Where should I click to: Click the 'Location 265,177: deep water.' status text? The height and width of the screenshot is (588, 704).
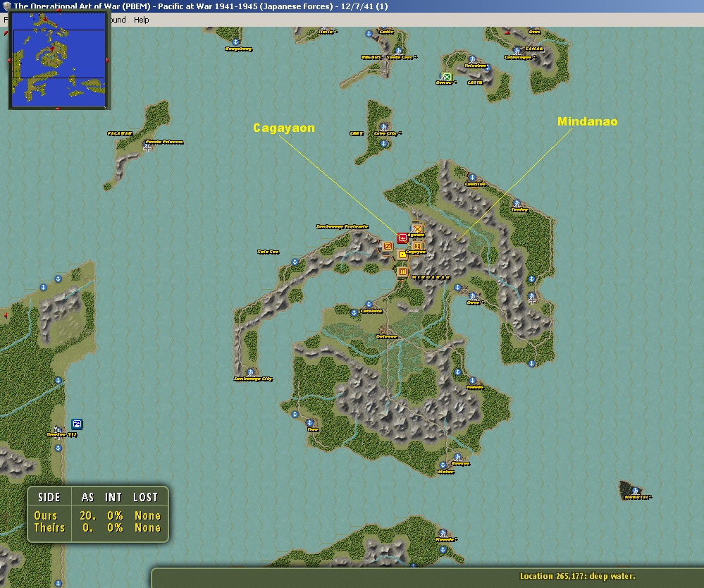(577, 576)
